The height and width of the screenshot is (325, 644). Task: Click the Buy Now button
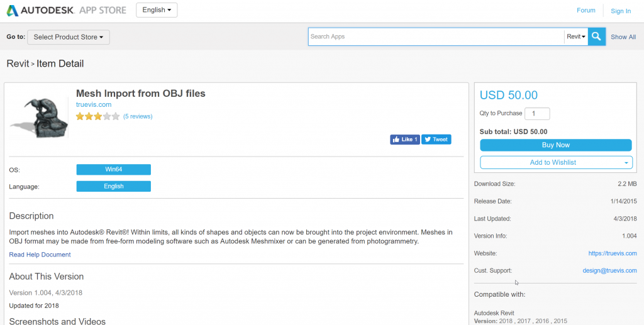pyautogui.click(x=555, y=145)
